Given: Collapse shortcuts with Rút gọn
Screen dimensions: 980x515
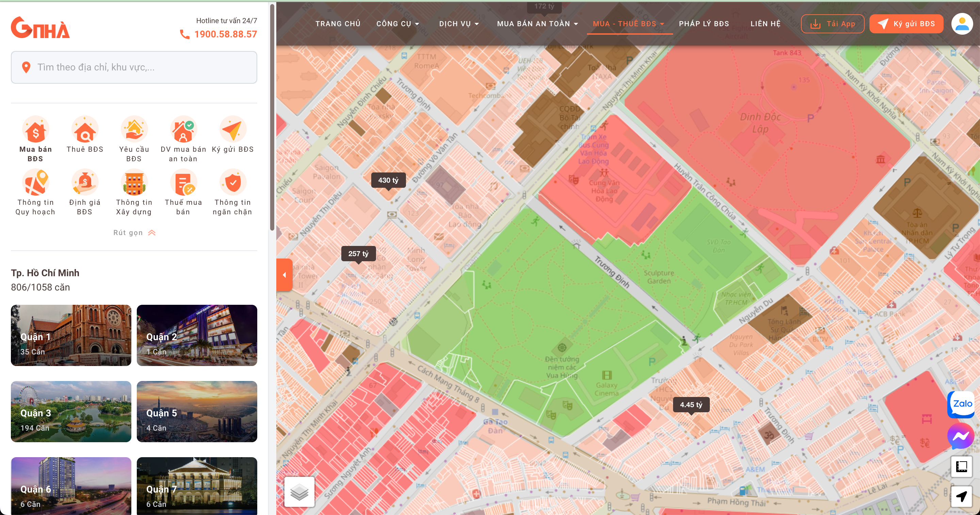Looking at the screenshot, I should point(134,233).
